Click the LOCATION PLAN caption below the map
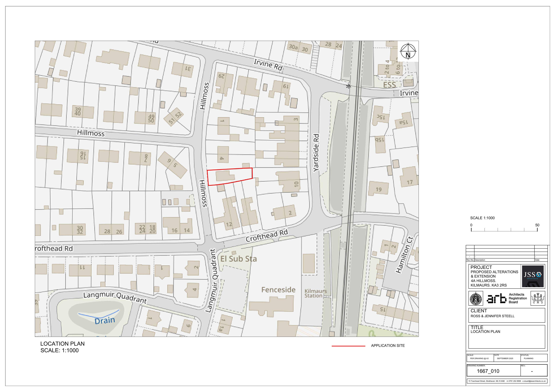Screen dimensions: 555x392 pos(62,344)
